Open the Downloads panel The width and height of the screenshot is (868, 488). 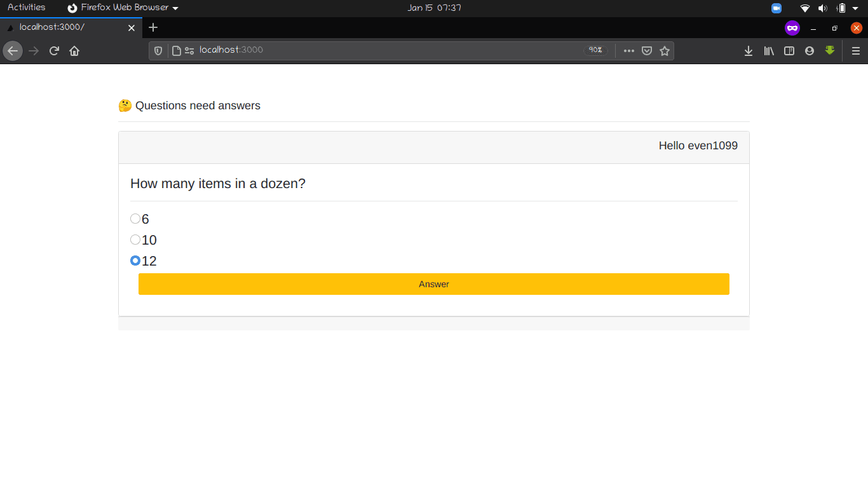pyautogui.click(x=749, y=51)
